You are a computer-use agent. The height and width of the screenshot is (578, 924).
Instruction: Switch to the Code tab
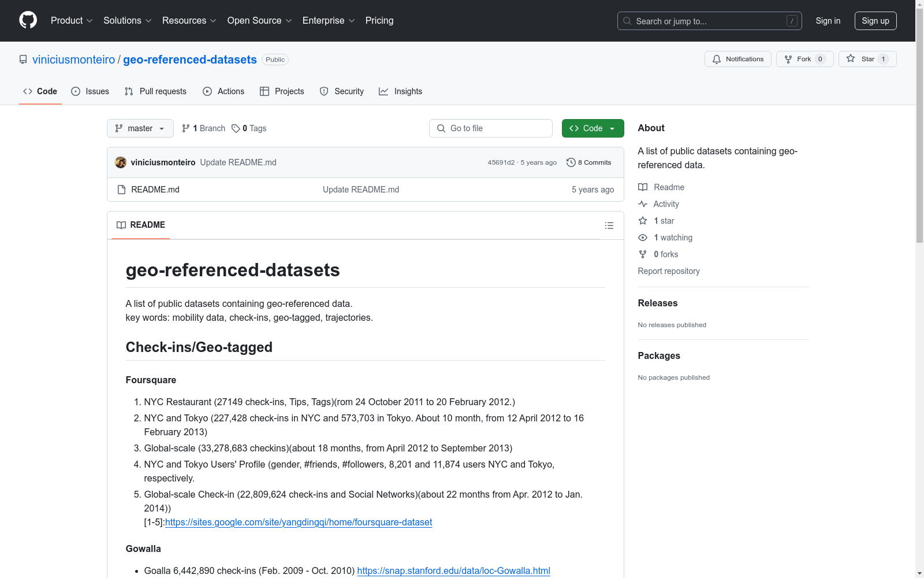coord(40,91)
